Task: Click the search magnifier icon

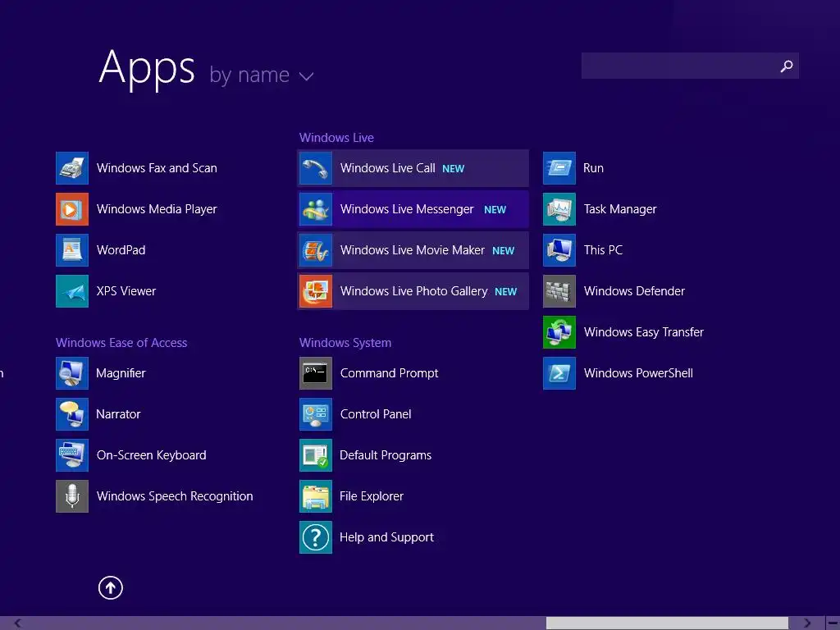Action: [786, 66]
